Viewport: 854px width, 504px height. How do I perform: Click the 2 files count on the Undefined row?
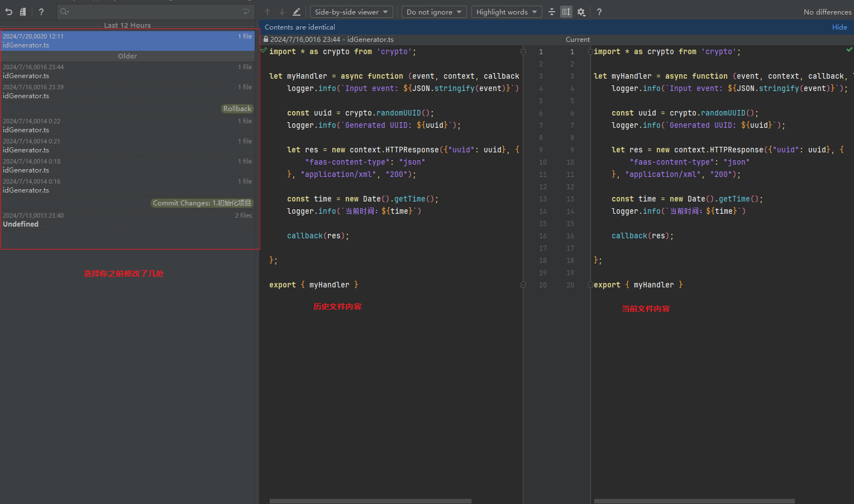click(x=244, y=215)
